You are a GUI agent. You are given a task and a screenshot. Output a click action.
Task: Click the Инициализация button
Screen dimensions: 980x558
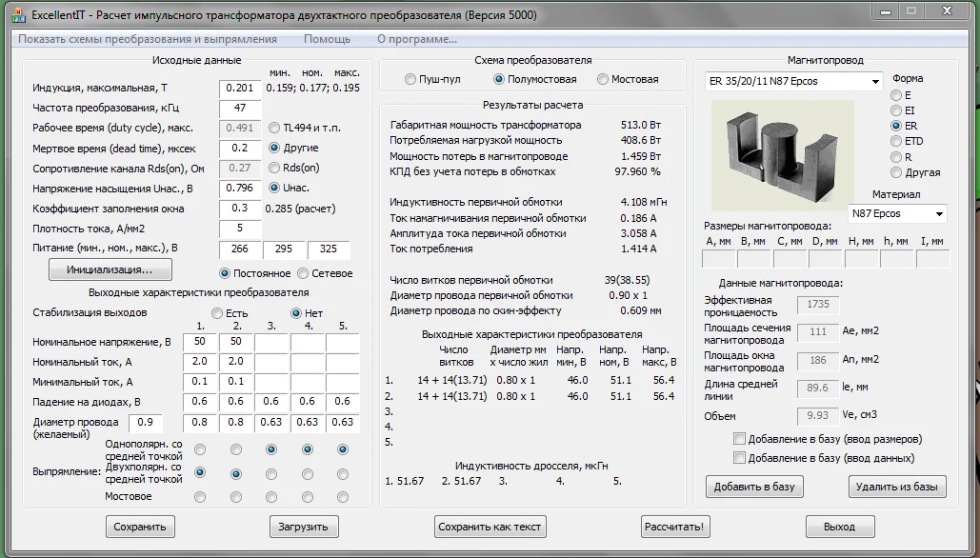[110, 269]
